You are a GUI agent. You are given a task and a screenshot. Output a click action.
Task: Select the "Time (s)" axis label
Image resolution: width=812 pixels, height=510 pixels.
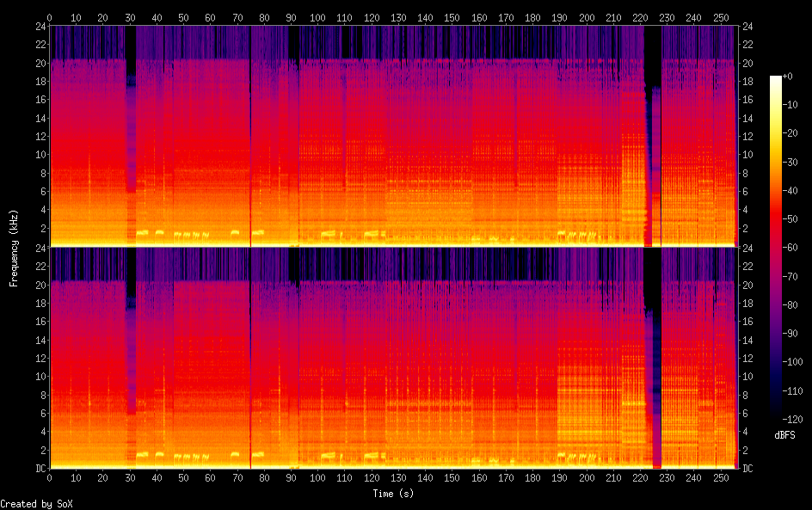393,494
